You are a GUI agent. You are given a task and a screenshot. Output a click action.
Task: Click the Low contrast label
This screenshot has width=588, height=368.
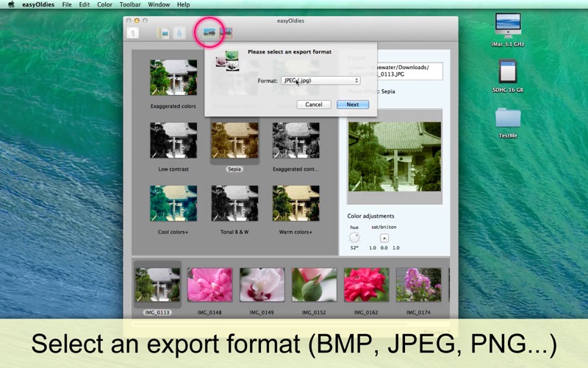pyautogui.click(x=173, y=169)
